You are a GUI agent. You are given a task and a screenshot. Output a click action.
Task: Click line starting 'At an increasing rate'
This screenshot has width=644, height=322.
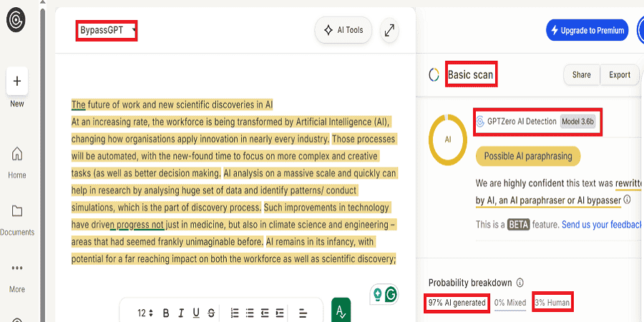(231, 122)
